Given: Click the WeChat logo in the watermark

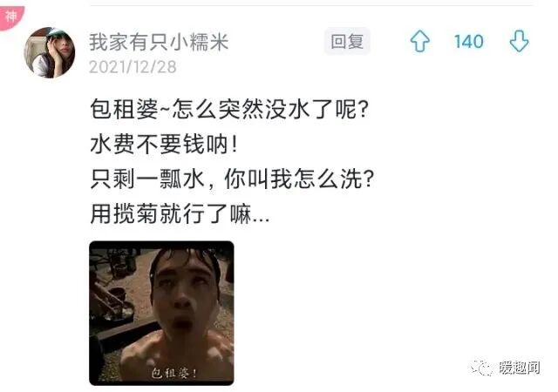Looking at the screenshot, I should pyautogui.click(x=481, y=368).
